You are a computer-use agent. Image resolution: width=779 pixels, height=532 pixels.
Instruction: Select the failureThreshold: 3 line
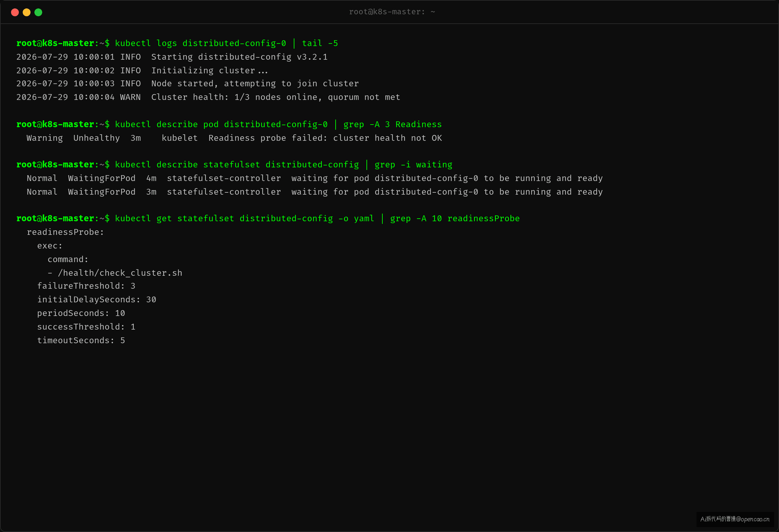click(86, 286)
